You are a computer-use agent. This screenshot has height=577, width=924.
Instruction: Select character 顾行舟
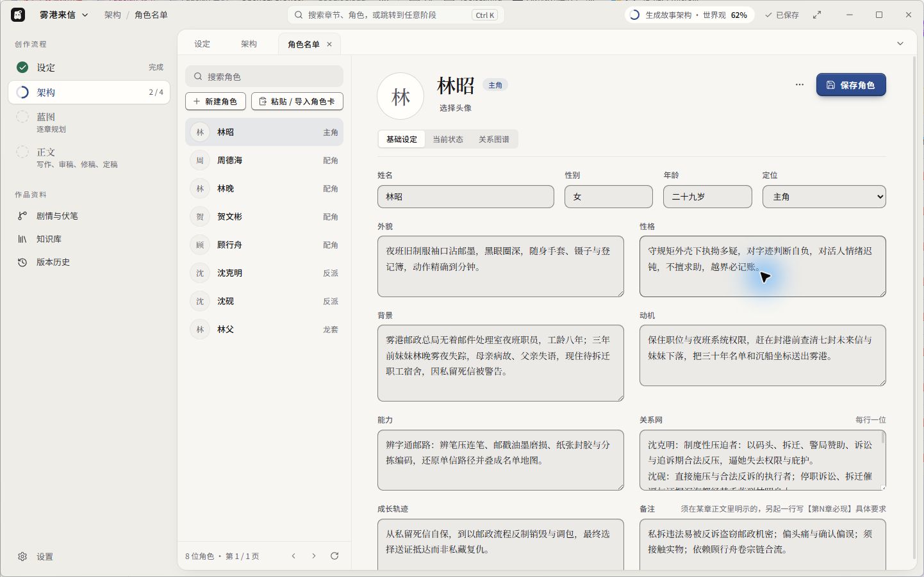[x=264, y=245]
